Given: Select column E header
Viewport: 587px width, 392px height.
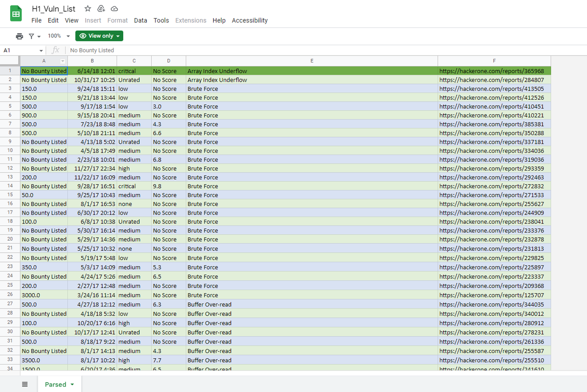Looking at the screenshot, I should (x=312, y=61).
